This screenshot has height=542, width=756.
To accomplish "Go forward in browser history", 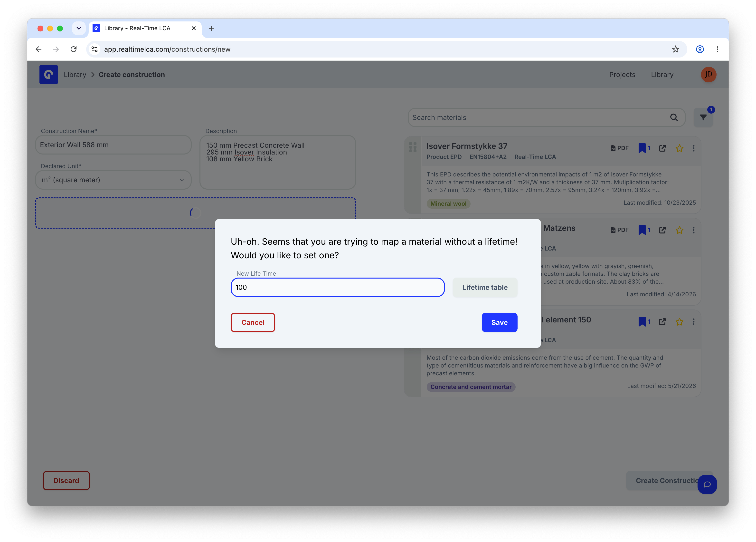I will [56, 49].
